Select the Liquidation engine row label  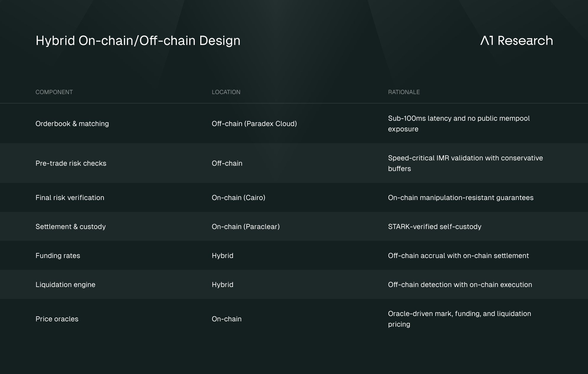(x=65, y=285)
